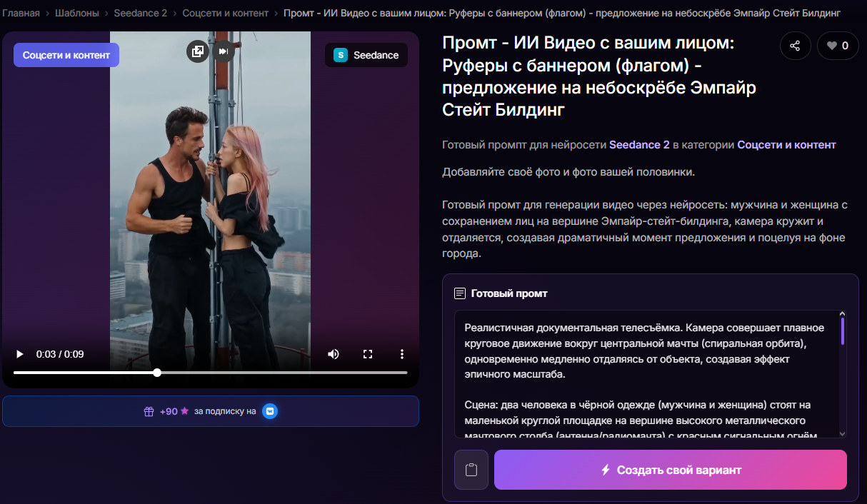Image resolution: width=867 pixels, height=504 pixels.
Task: Open «Главная» breadcrumb link
Action: click(x=21, y=13)
